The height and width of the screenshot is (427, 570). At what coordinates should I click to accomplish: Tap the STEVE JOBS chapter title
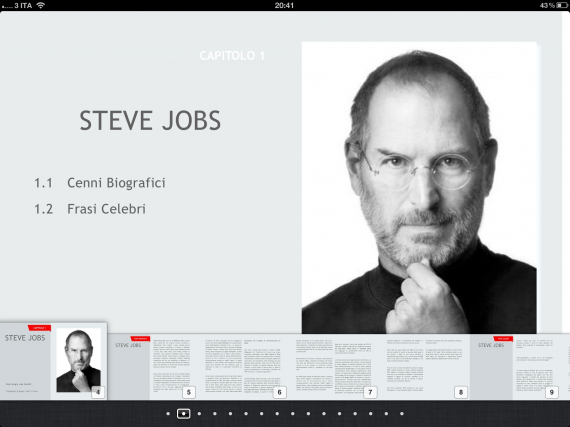click(x=150, y=120)
